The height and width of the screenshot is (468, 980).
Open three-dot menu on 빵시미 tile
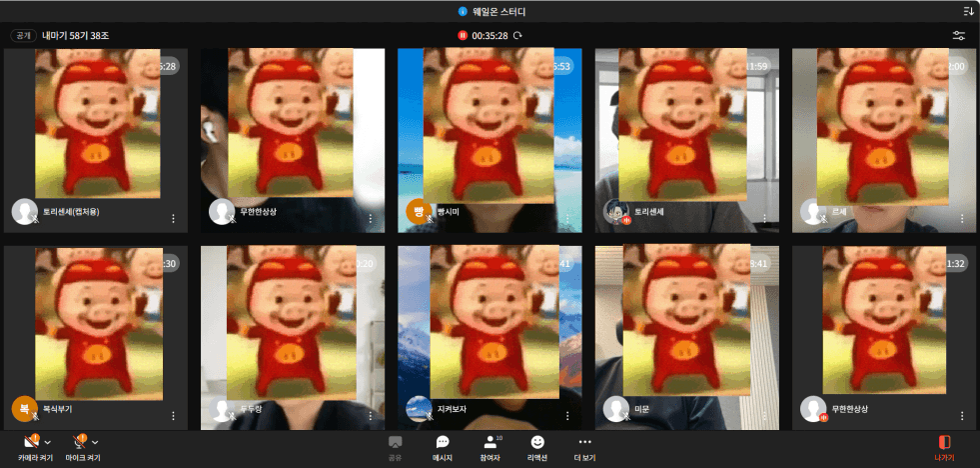click(567, 218)
